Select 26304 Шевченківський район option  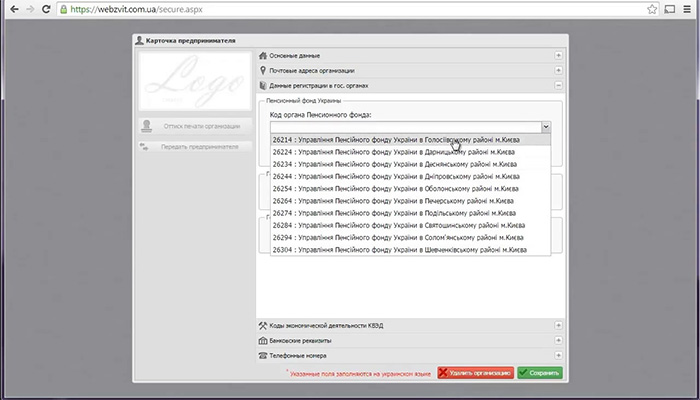410,250
